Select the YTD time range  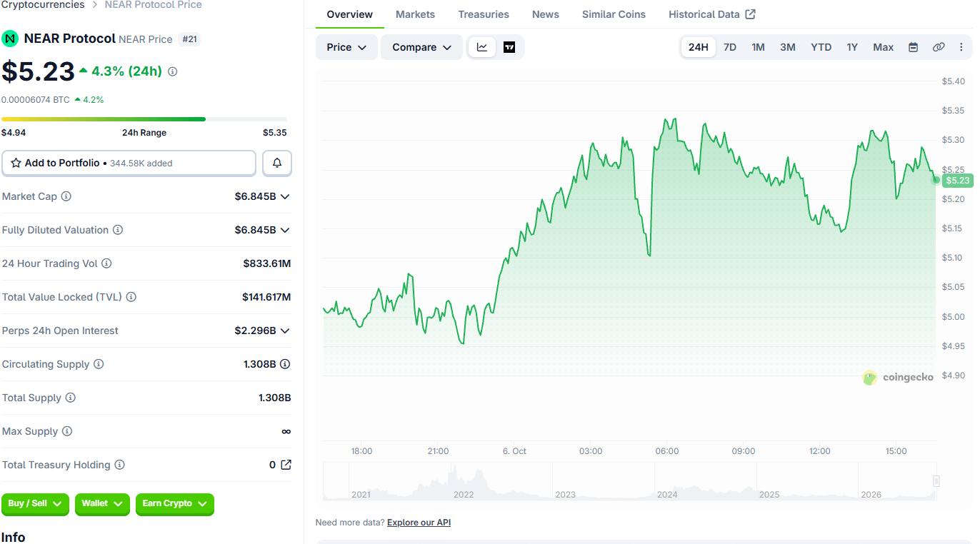[821, 47]
